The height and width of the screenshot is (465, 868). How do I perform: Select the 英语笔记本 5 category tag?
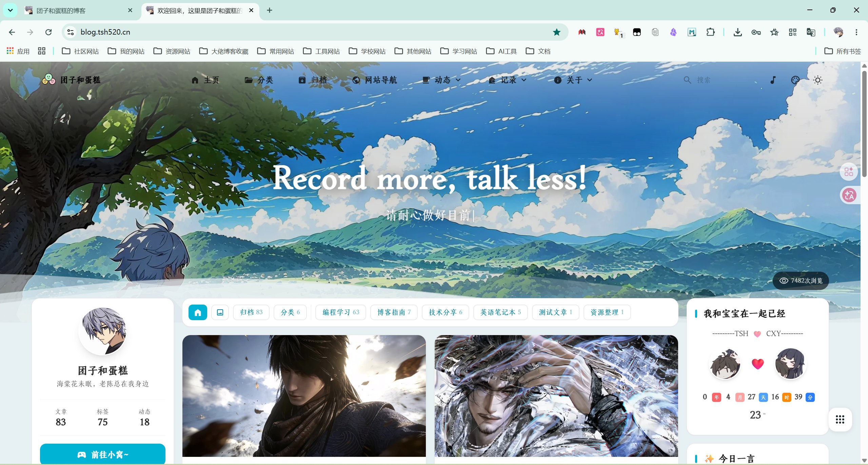(500, 312)
